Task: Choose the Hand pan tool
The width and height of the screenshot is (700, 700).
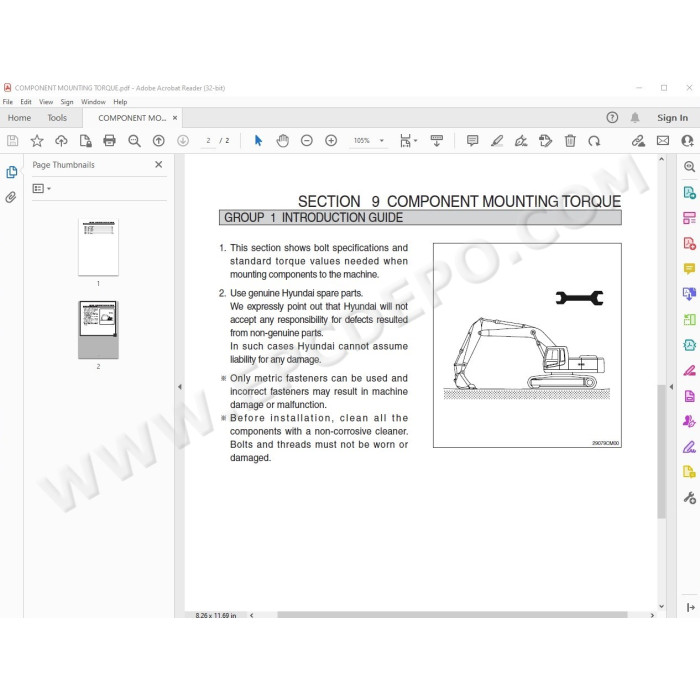Action: coord(283,141)
